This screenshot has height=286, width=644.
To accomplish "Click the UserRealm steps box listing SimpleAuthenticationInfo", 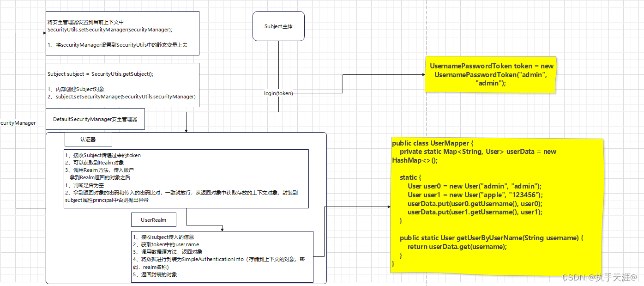I will (223, 256).
